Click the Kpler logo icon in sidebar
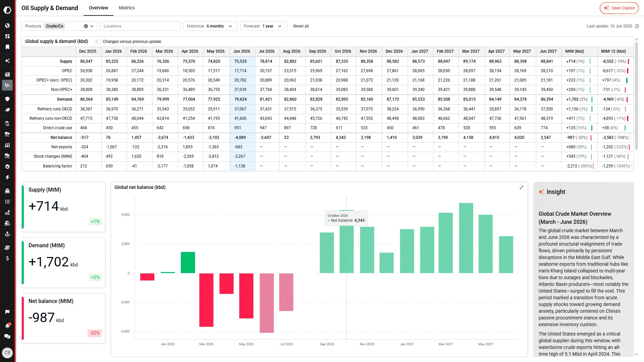 click(x=7, y=10)
